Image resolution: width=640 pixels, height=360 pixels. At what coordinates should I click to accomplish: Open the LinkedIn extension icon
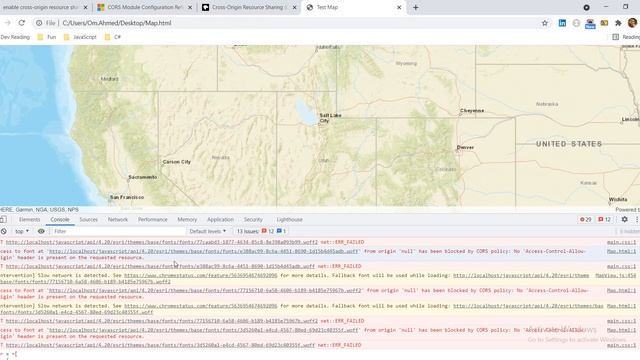click(x=562, y=23)
